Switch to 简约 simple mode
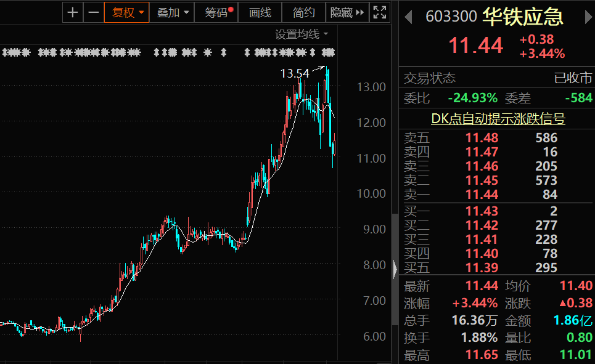This screenshot has height=364, width=595. point(304,12)
